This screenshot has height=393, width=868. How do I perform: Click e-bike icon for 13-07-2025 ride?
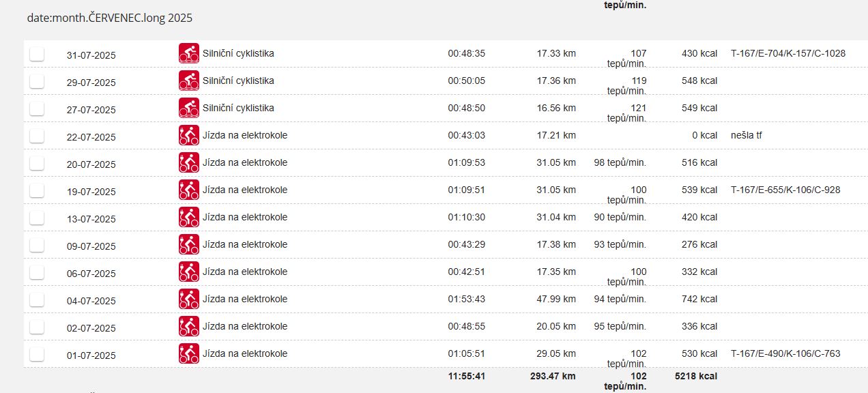click(x=189, y=217)
